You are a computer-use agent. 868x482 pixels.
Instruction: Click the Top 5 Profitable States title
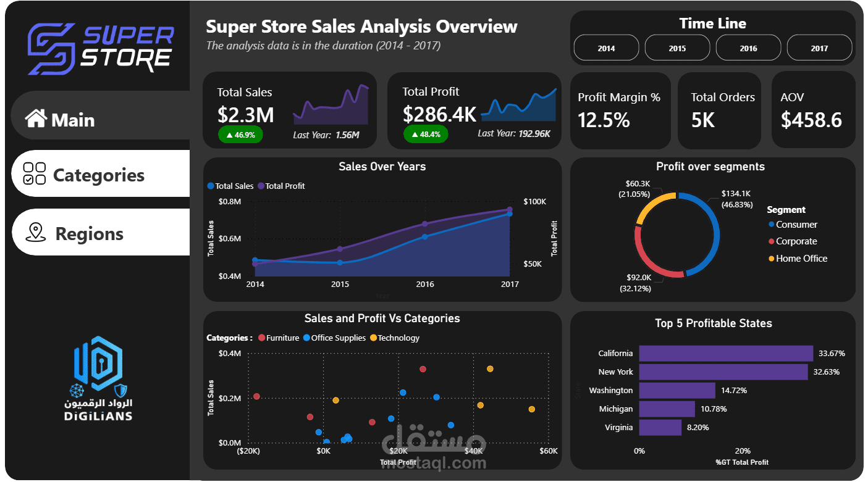[x=714, y=323]
